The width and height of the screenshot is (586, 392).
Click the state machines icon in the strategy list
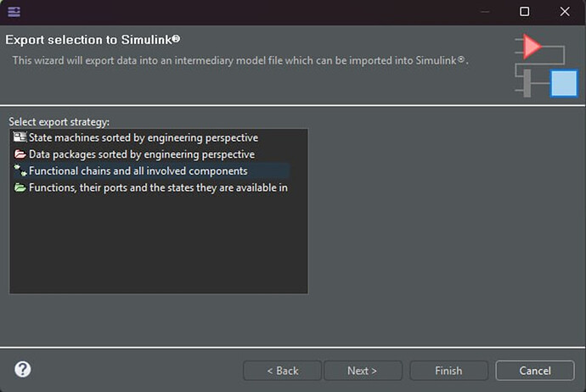[20, 137]
